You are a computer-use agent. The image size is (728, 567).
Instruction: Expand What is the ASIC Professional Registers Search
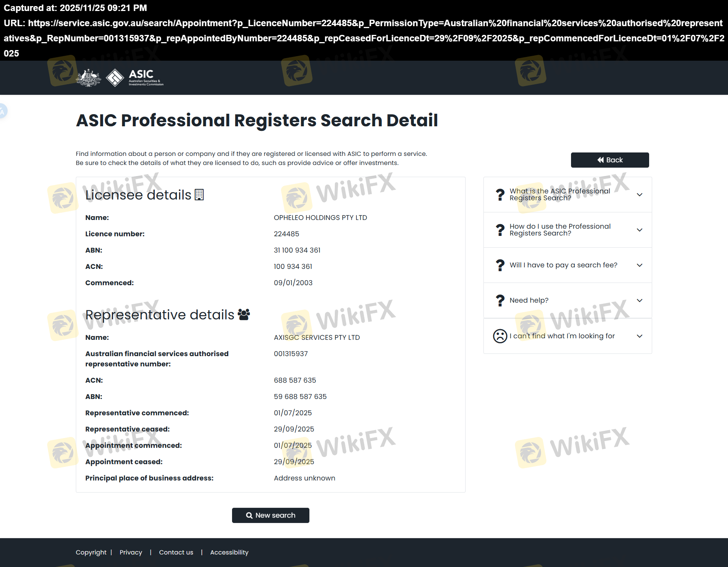[639, 195]
